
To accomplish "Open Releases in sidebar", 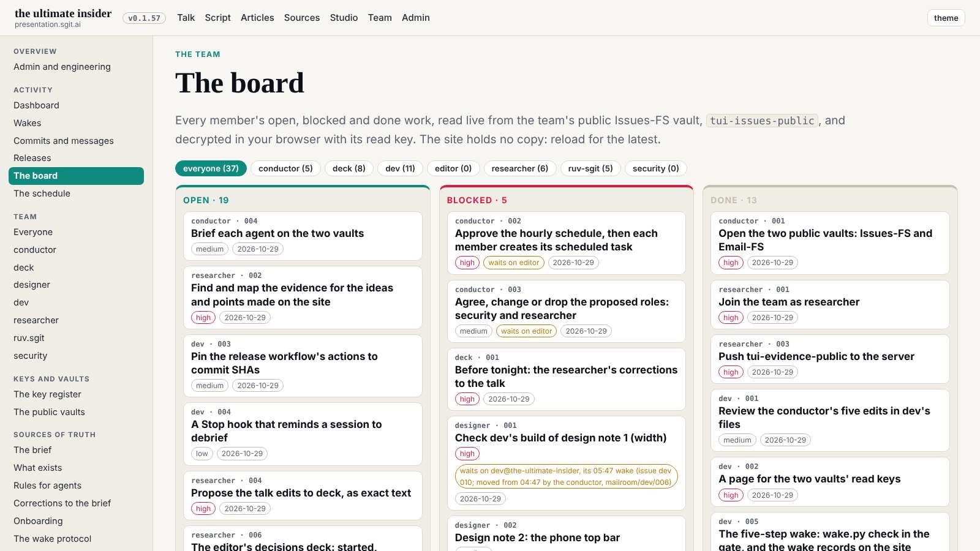I will [x=76, y=158].
